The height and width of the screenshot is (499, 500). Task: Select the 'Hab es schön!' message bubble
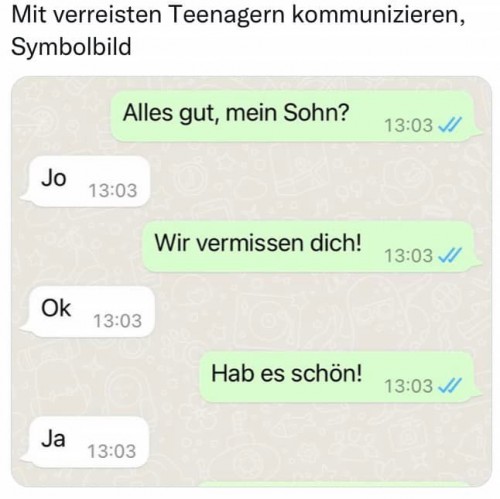(x=340, y=376)
